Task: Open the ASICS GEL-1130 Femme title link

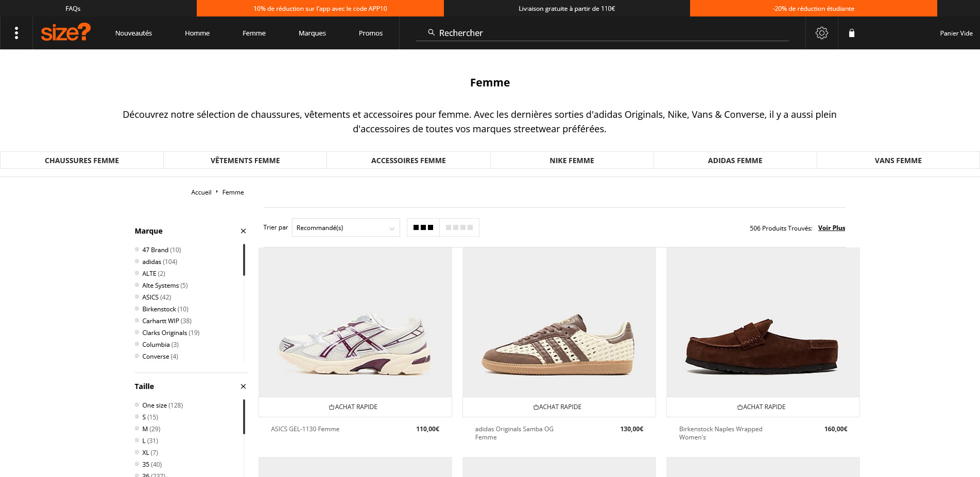Action: 305,429
